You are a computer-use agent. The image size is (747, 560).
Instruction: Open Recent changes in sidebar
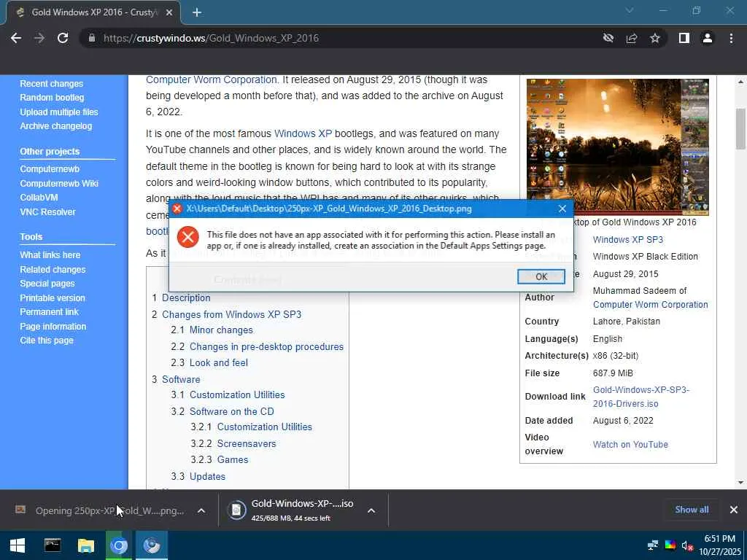click(52, 84)
